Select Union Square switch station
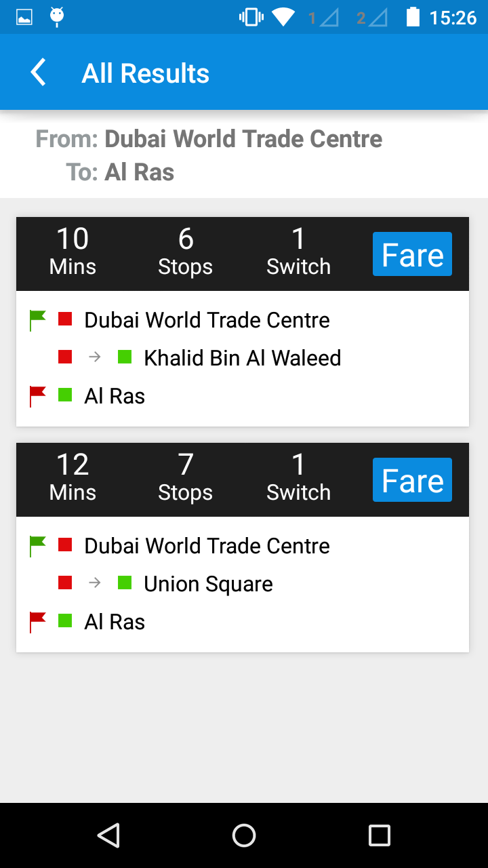The width and height of the screenshot is (488, 868). [208, 584]
